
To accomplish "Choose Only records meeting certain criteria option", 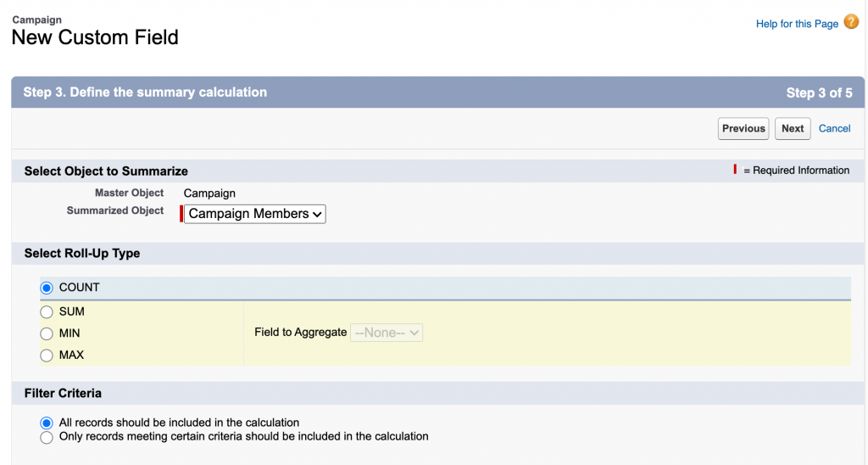I will pos(47,437).
